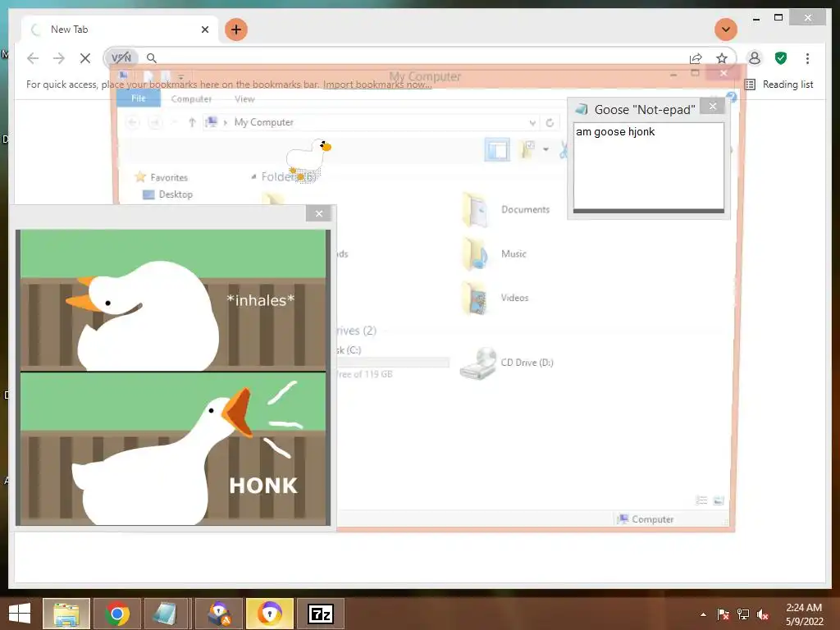
Task: Open the user profile icon
Action: 755,58
